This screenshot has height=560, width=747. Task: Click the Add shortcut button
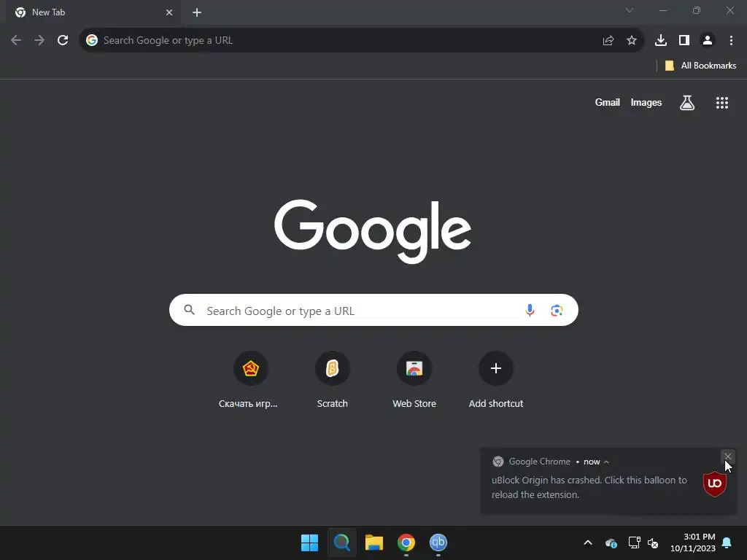(496, 380)
